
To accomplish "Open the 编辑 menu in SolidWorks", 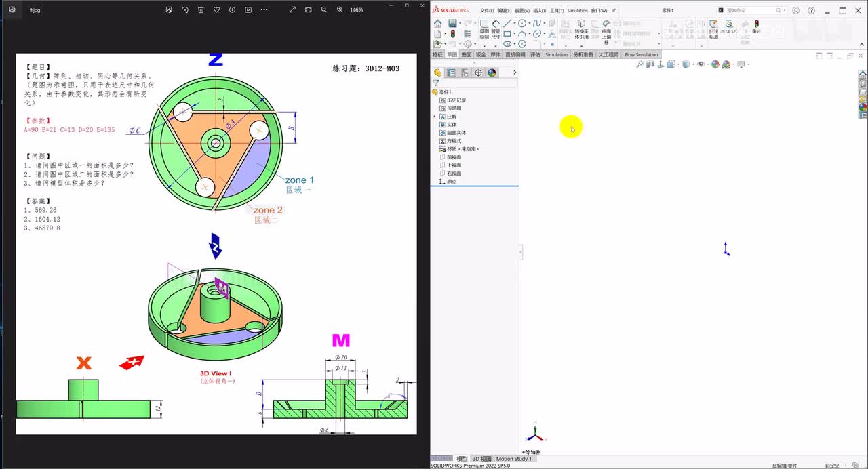I will click(504, 11).
